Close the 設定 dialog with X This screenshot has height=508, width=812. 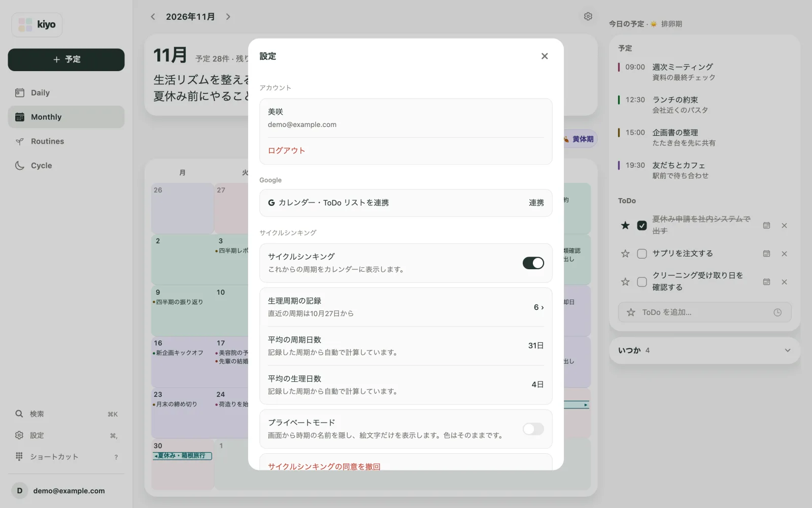coord(545,56)
